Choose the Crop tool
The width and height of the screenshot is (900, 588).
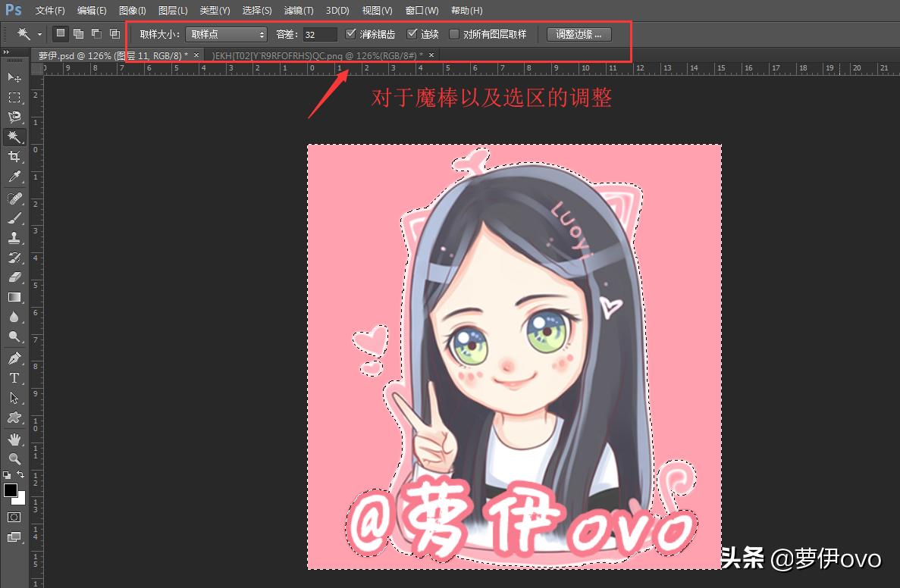[14, 157]
